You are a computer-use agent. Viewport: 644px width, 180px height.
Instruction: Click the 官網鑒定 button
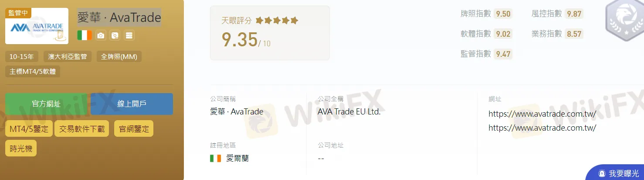[134, 128]
